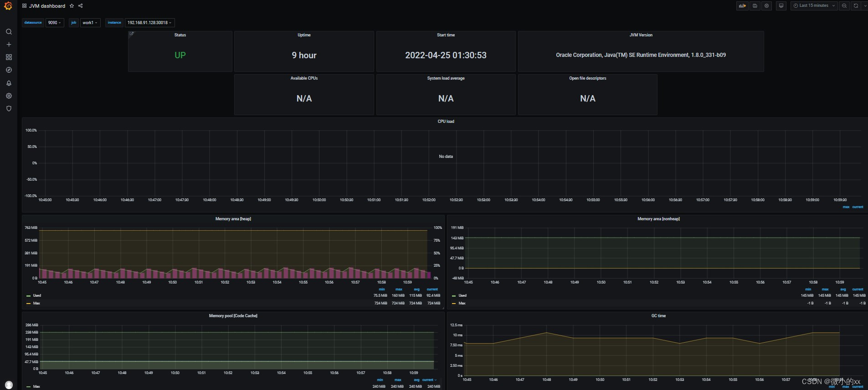Sort heap legend by min column

click(x=382, y=289)
